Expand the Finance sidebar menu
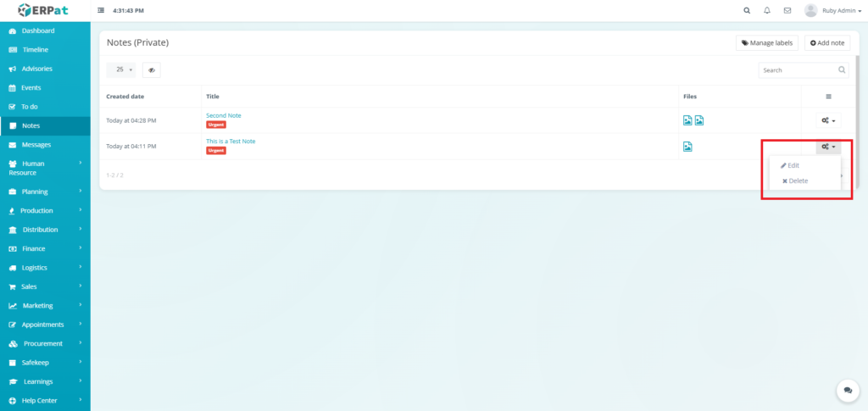The image size is (868, 411). [x=45, y=248]
